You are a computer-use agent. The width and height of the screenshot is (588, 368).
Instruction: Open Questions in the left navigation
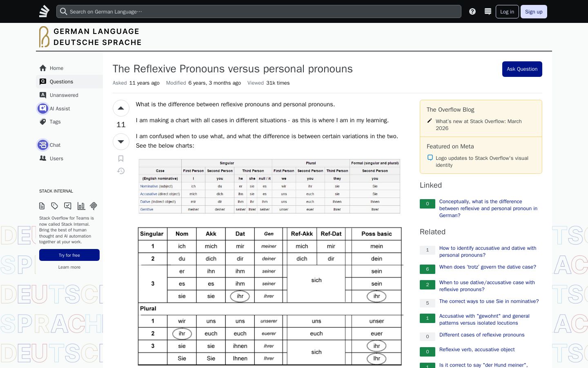point(69,81)
